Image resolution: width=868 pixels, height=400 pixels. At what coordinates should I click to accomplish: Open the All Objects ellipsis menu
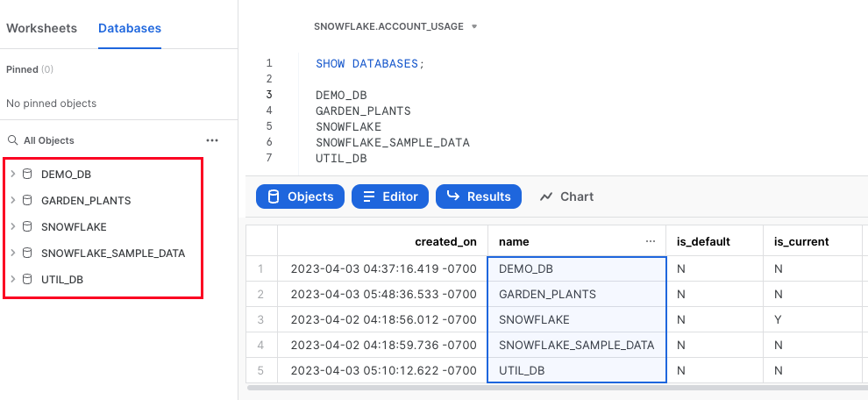click(212, 140)
